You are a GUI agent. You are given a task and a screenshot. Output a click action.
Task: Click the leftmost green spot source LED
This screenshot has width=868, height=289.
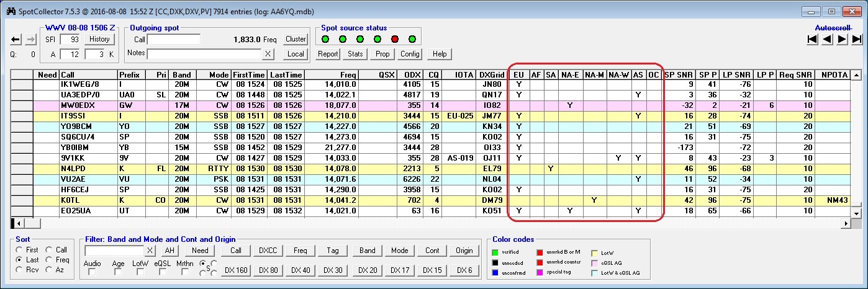coord(325,39)
